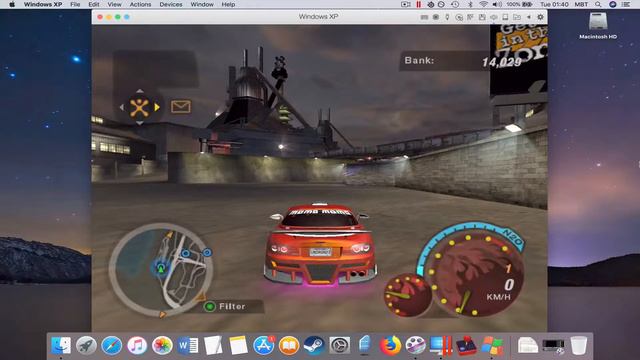The height and width of the screenshot is (360, 640).
Task: Open the File menu
Action: pos(75,4)
